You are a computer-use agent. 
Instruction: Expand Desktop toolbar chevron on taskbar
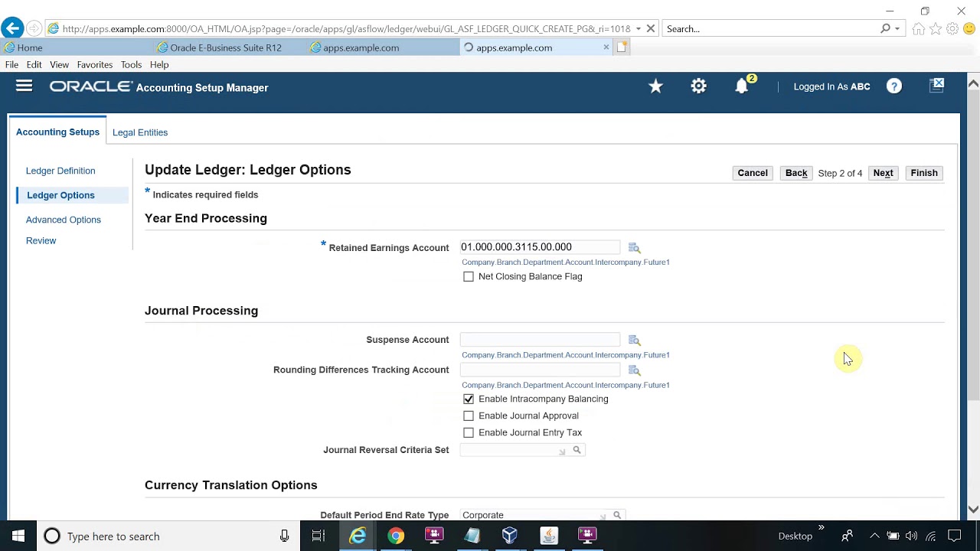tap(822, 527)
